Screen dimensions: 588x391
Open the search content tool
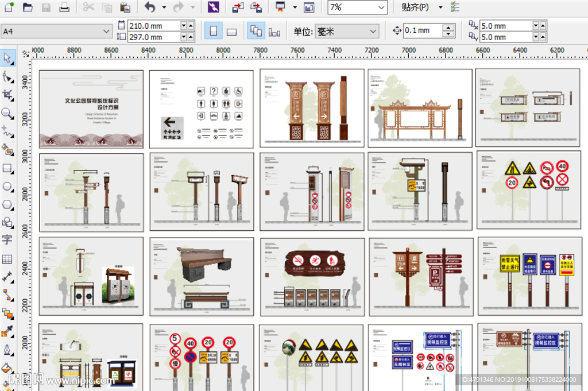coord(214,7)
